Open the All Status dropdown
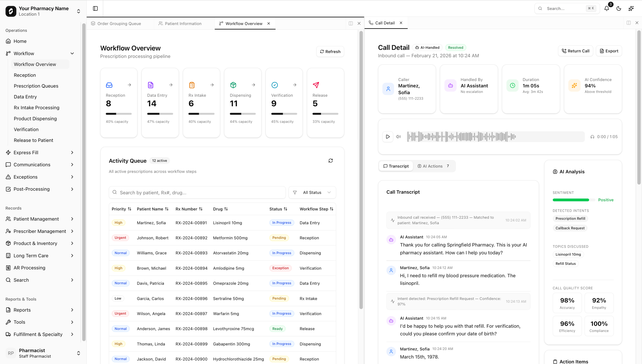 click(312, 192)
